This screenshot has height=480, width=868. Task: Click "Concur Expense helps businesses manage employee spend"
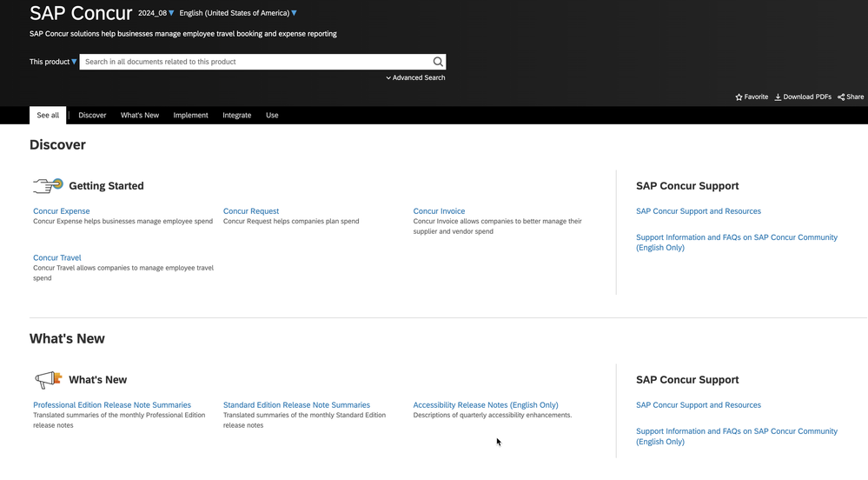pos(123,221)
